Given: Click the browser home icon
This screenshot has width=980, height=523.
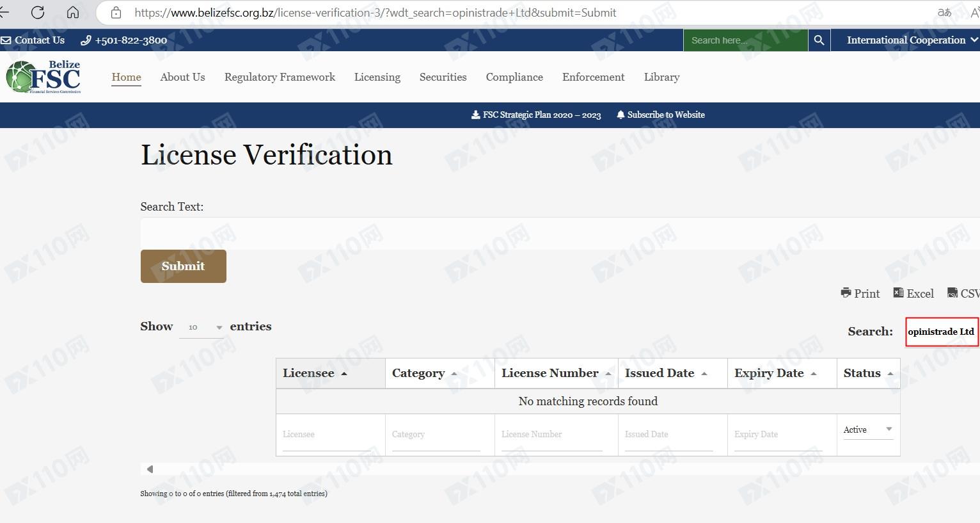Looking at the screenshot, I should [x=73, y=12].
